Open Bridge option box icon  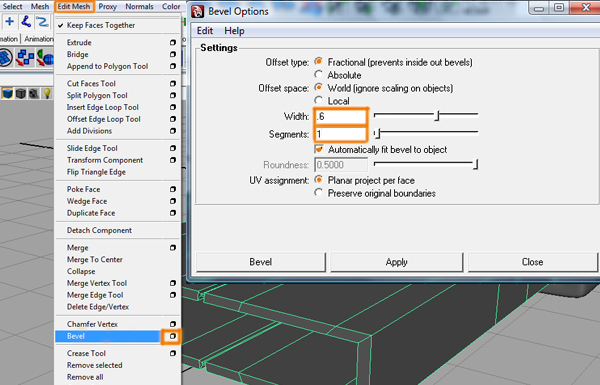pyautogui.click(x=173, y=54)
